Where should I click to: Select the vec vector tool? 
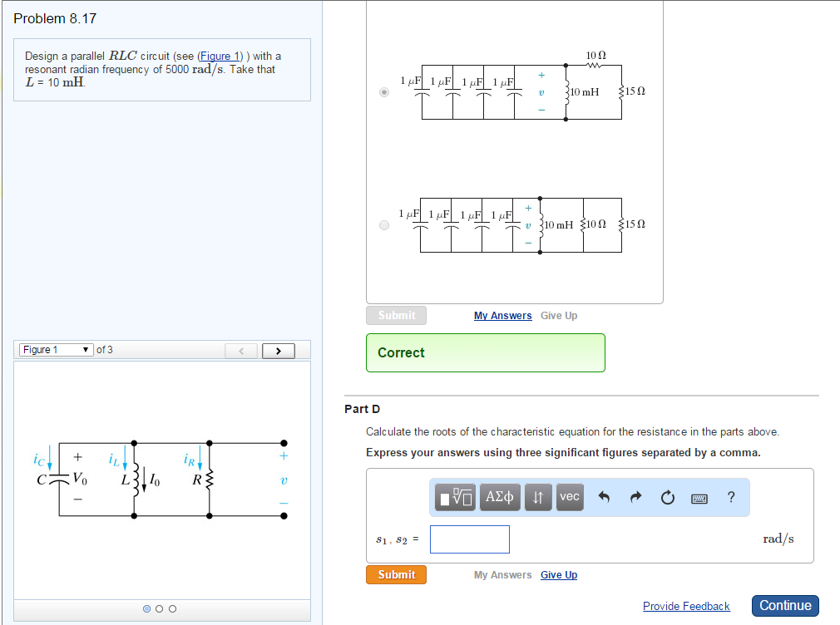570,497
